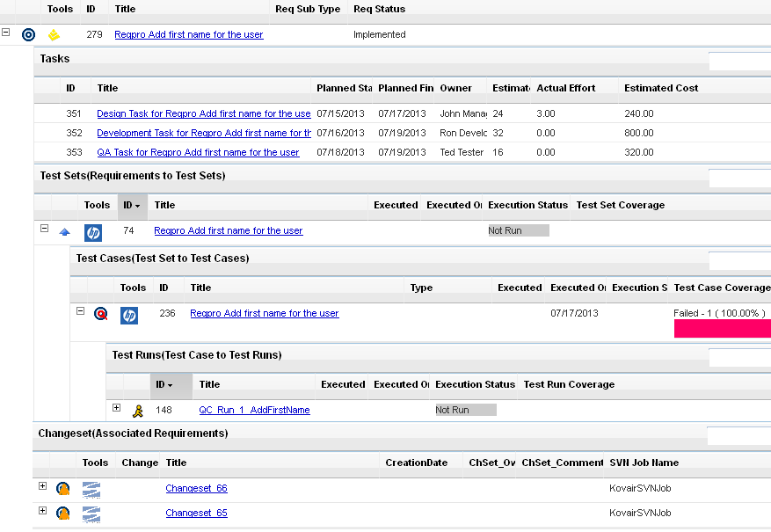Click the yellow tool icon beside requirement 279
This screenshot has width=771, height=532.
pyautogui.click(x=55, y=35)
